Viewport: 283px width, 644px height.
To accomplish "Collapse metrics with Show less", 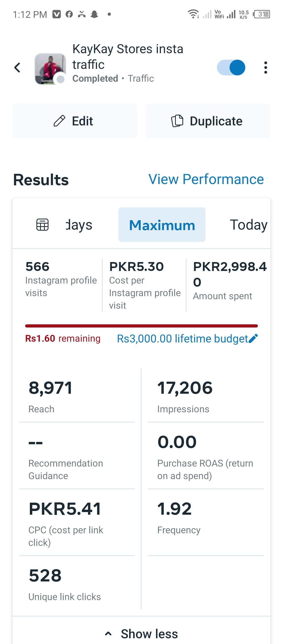I will point(141,634).
